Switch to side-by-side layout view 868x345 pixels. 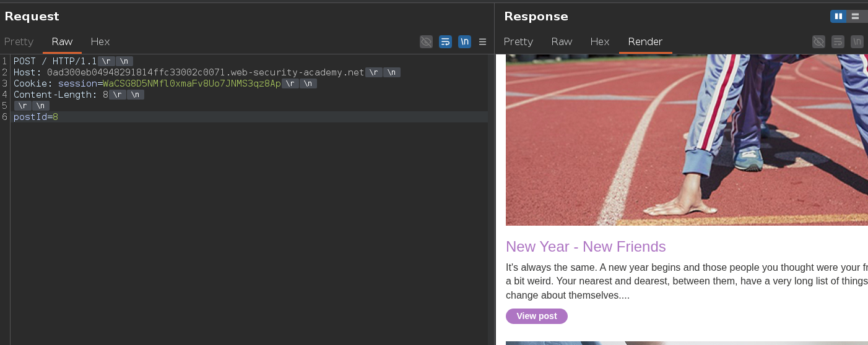839,16
